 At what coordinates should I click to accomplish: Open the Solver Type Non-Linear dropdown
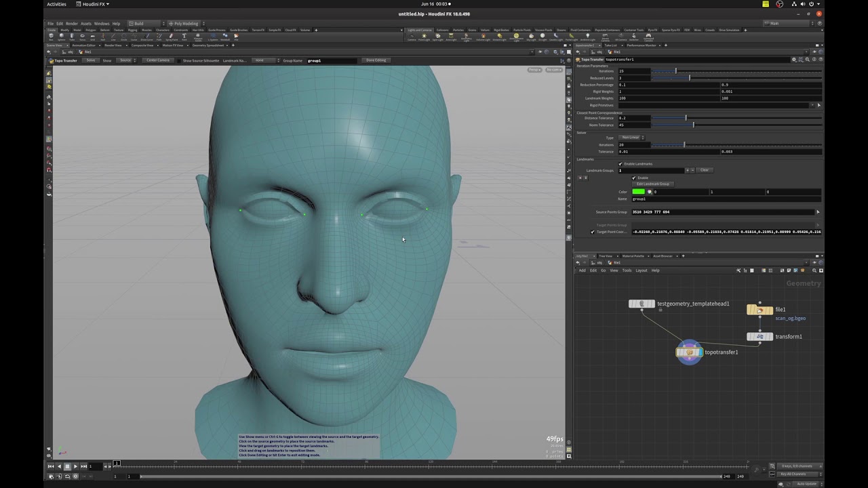(631, 138)
